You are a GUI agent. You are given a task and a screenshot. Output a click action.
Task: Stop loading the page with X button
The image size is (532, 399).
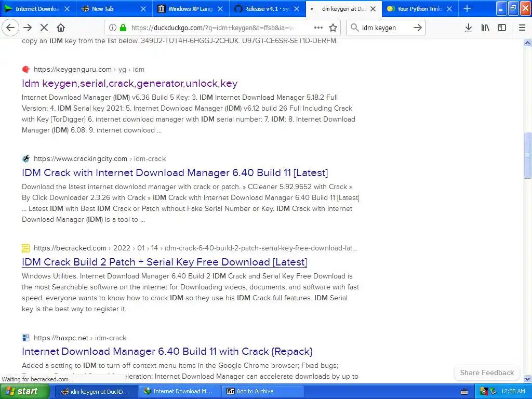pyautogui.click(x=44, y=28)
